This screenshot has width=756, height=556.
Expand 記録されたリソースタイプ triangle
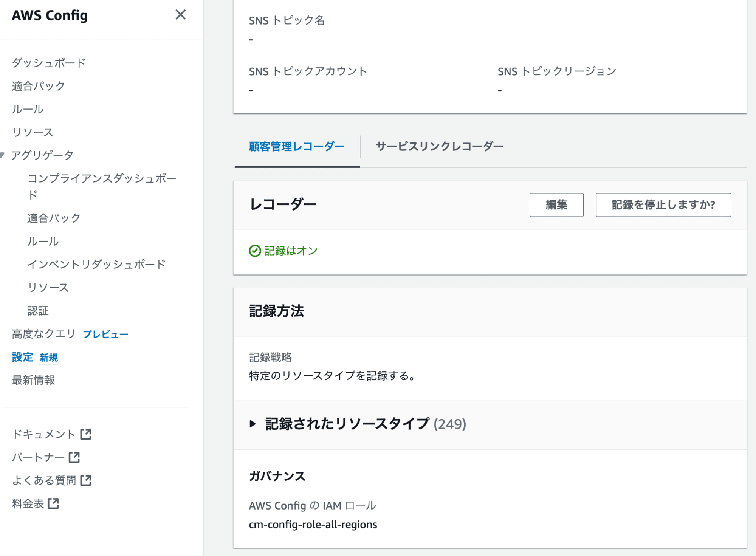click(253, 424)
